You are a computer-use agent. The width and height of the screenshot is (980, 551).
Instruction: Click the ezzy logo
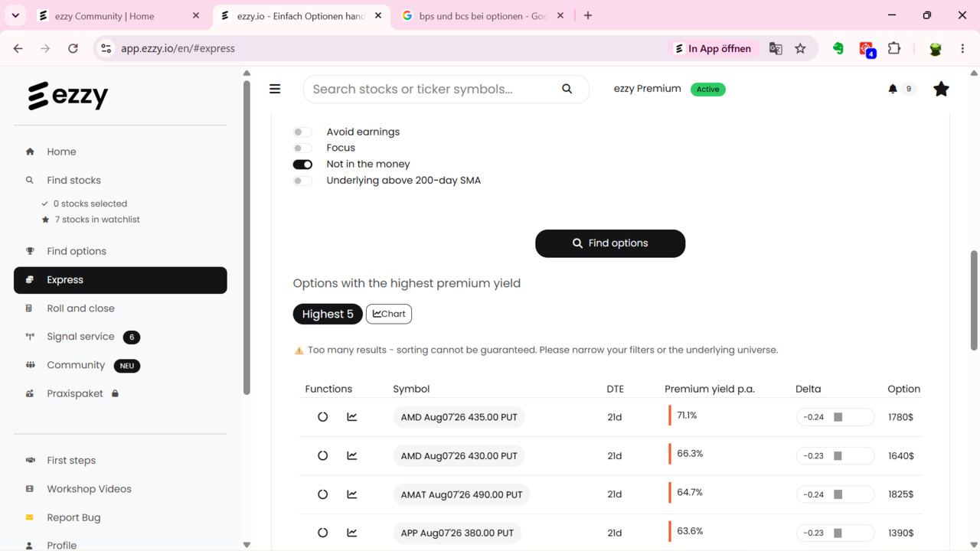68,96
